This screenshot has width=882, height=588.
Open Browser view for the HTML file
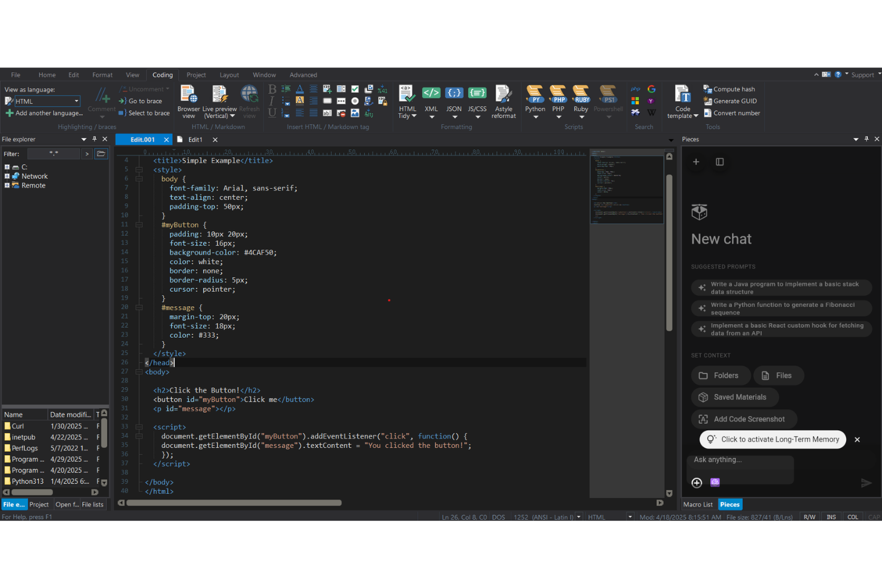[x=188, y=100]
